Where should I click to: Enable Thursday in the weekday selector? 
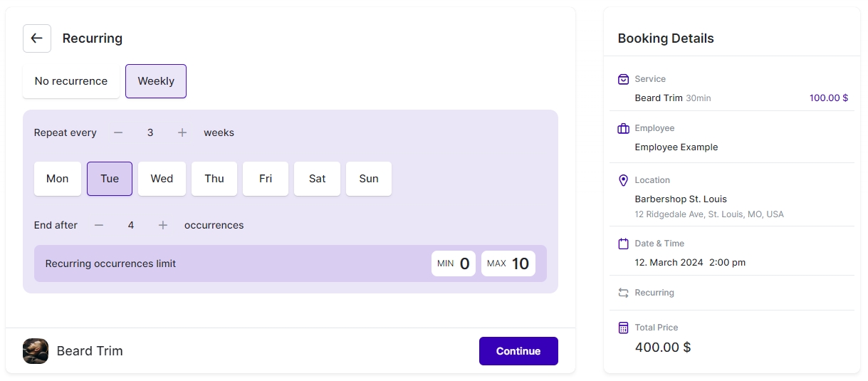pyautogui.click(x=214, y=179)
